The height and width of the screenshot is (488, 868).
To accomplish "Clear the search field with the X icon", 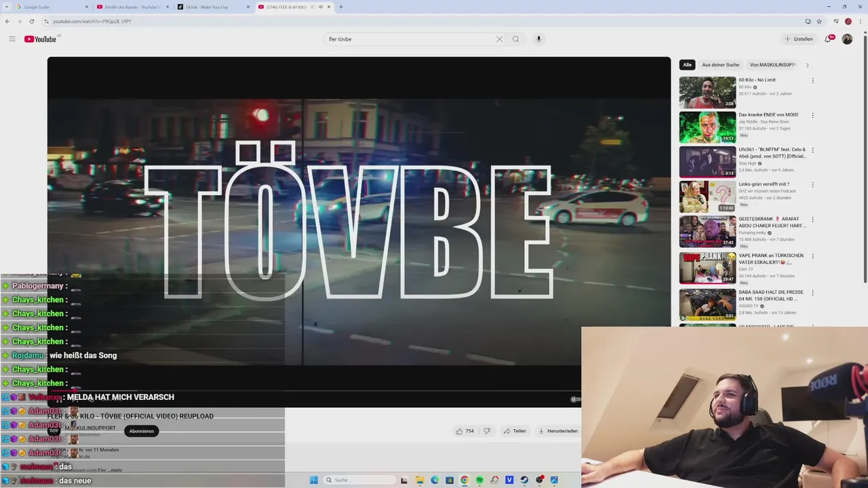I will pyautogui.click(x=499, y=39).
